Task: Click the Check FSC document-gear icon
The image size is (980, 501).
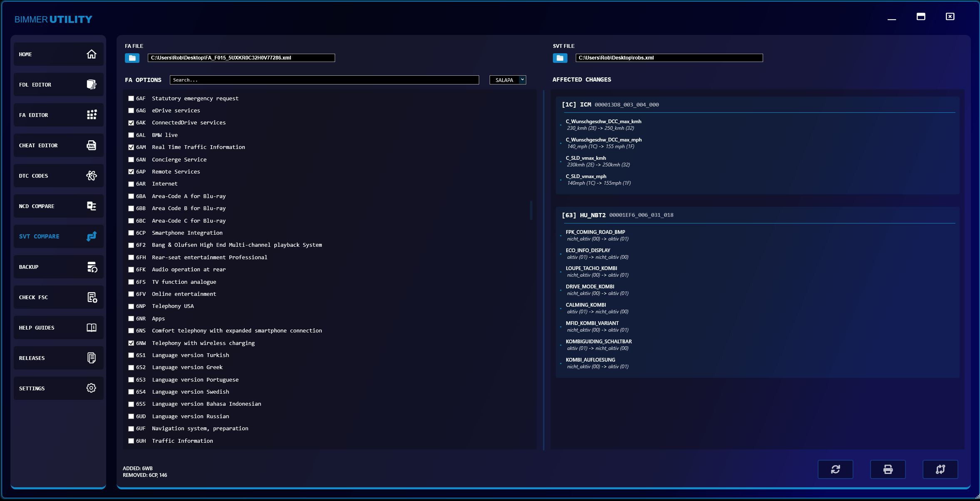Action: point(91,297)
